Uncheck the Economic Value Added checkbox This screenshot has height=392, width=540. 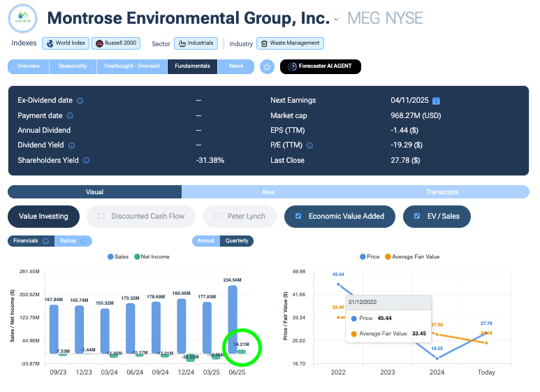pyautogui.click(x=298, y=216)
